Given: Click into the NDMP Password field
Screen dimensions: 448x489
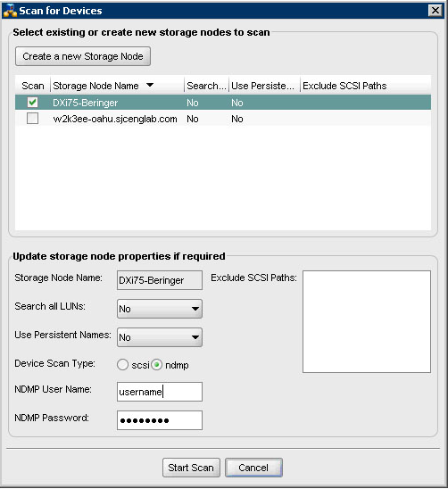Looking at the screenshot, I should [160, 420].
